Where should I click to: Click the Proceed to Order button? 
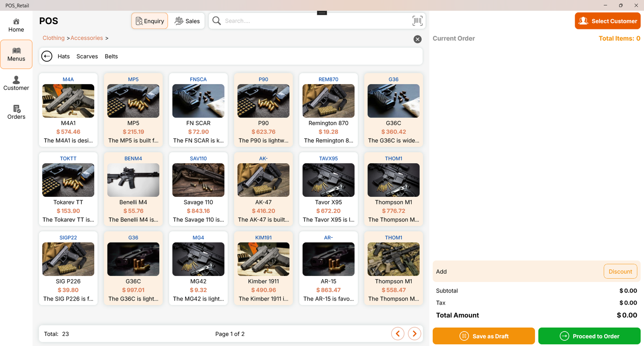tap(589, 336)
